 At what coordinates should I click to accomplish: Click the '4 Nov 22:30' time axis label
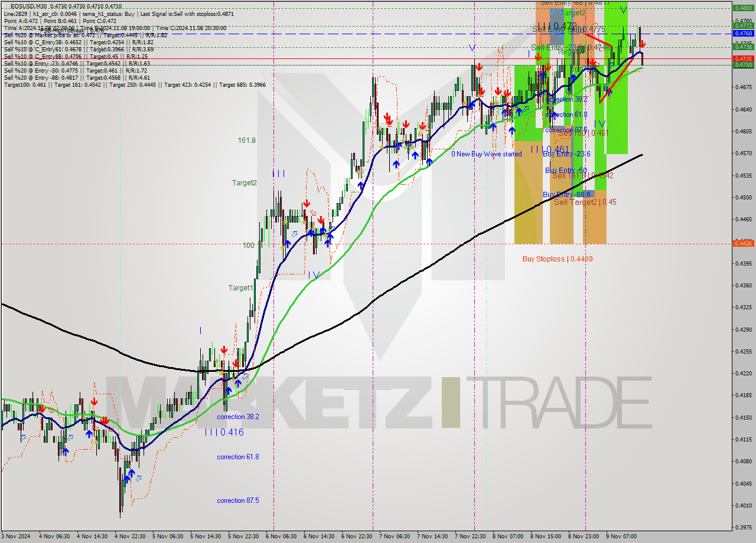point(129,537)
